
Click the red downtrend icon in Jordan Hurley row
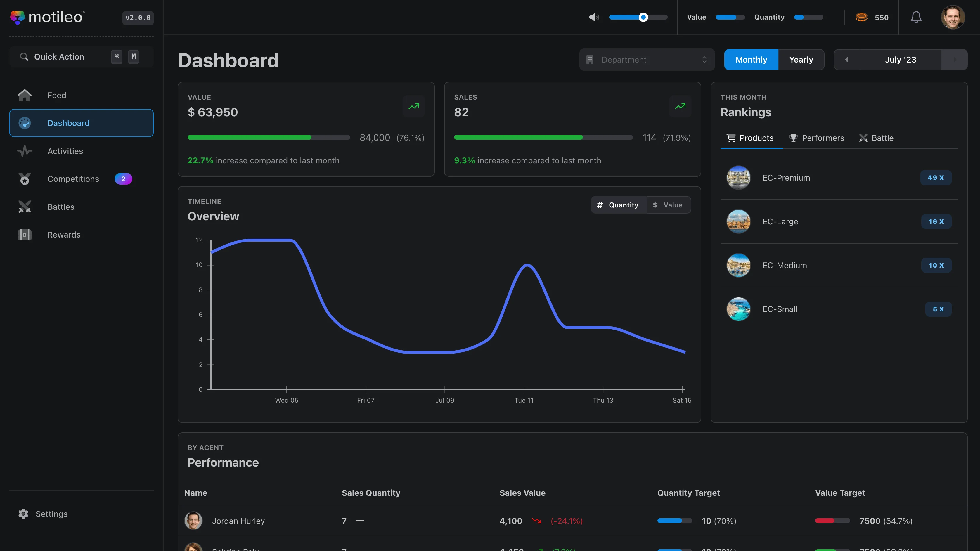[x=536, y=521]
